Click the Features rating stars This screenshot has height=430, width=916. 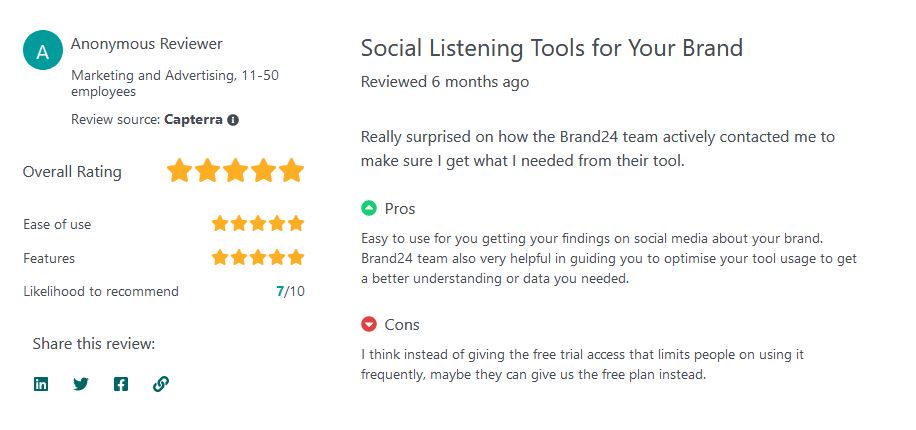257,258
